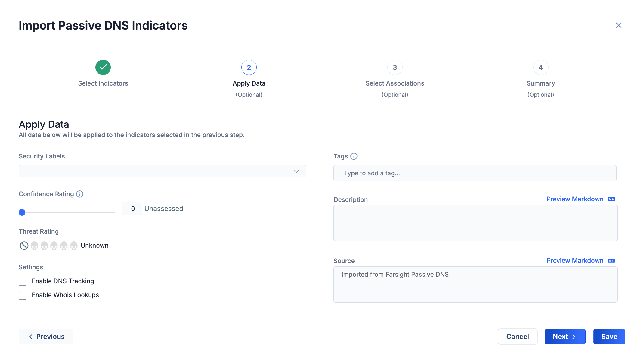This screenshot has width=644, height=364.
Task: Click the Description Preview Markdown icon
Action: point(611,199)
